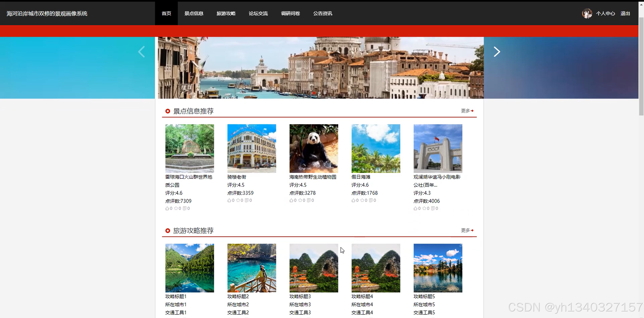Select the second carousel indicator dot
The image size is (644, 318).
(319, 93)
